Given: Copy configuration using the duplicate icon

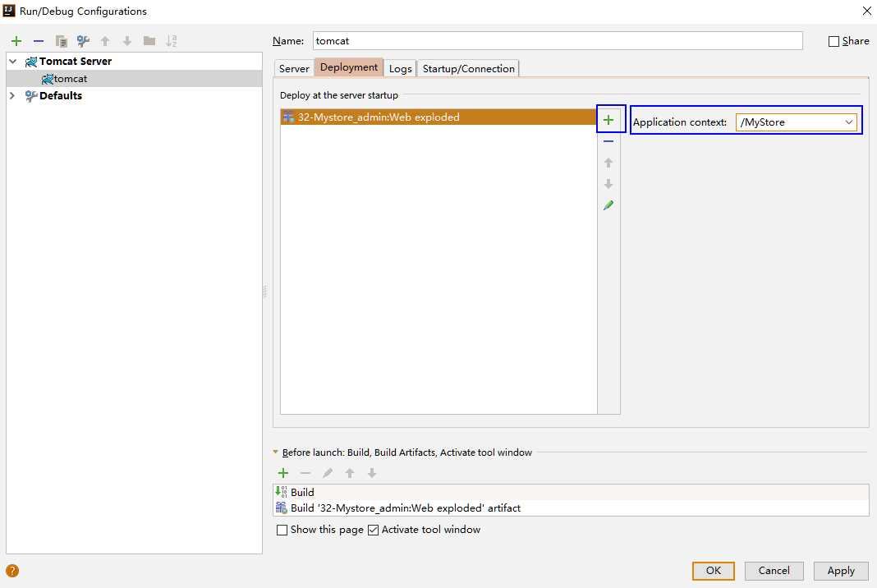Looking at the screenshot, I should (61, 41).
